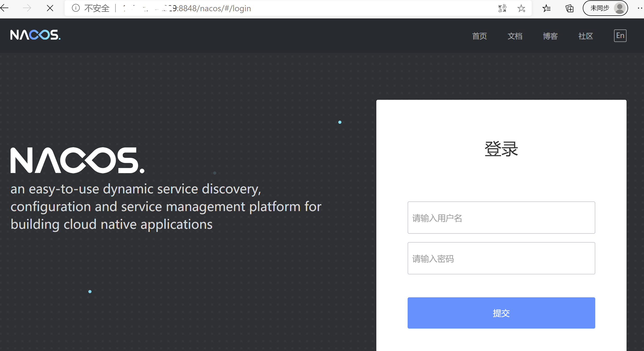Open 文档 navigation link

515,36
